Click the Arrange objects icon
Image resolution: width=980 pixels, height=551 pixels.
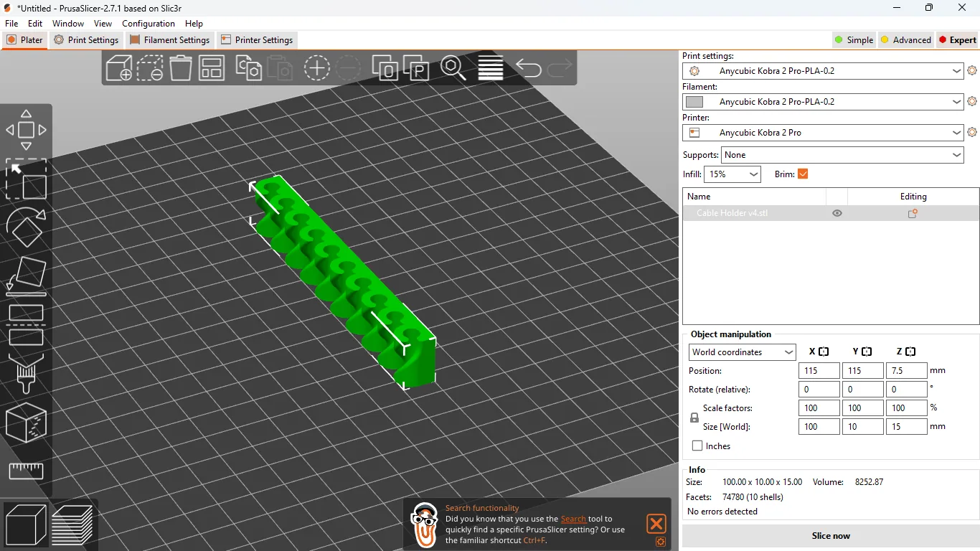pos(212,68)
